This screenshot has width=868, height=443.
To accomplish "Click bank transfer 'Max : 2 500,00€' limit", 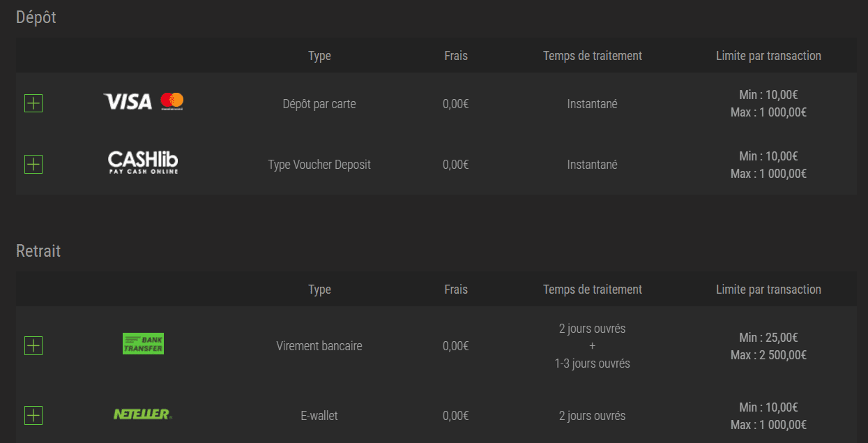I will 768,355.
